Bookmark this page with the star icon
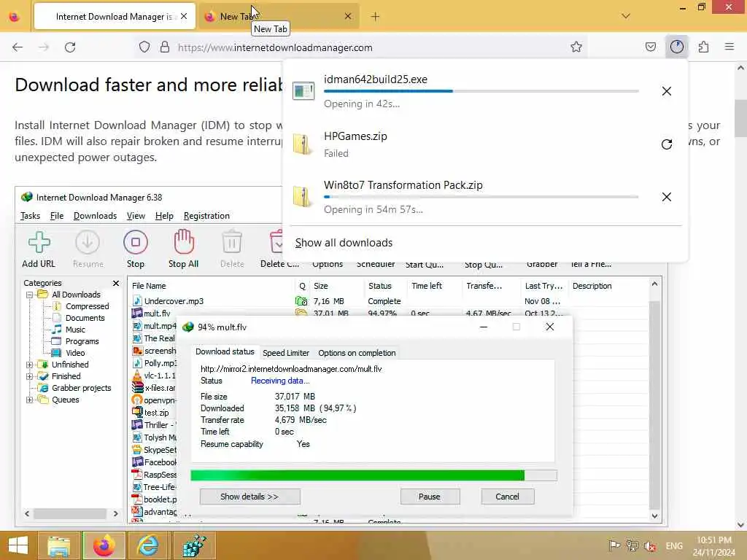747x560 pixels. pyautogui.click(x=576, y=47)
